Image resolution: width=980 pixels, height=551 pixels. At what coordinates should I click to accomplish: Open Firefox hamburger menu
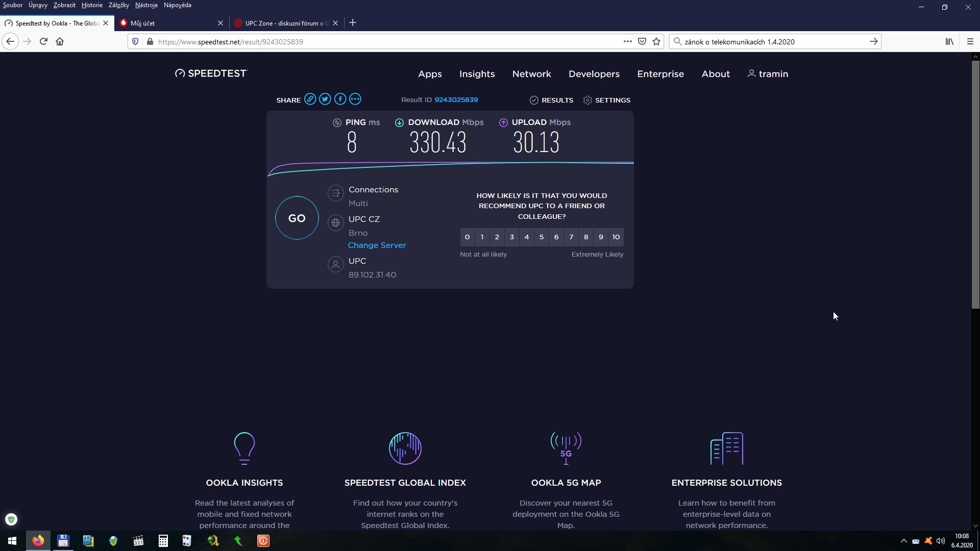point(970,41)
